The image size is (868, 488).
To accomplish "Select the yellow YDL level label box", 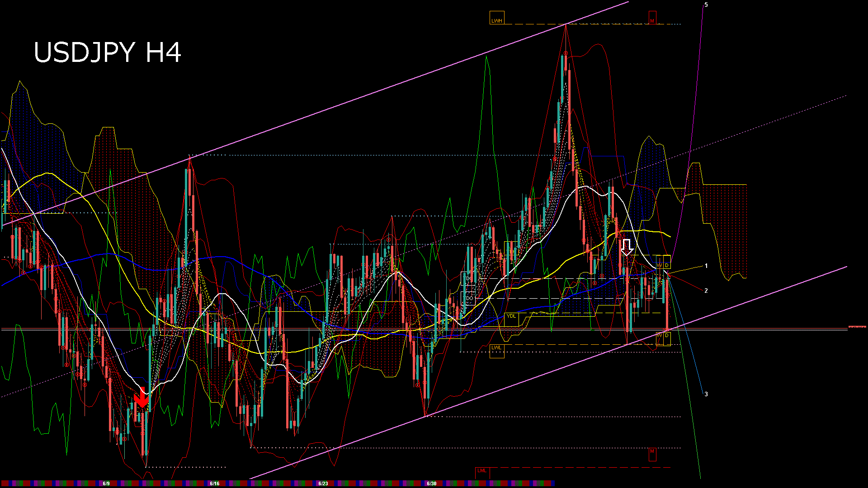I will click(511, 319).
